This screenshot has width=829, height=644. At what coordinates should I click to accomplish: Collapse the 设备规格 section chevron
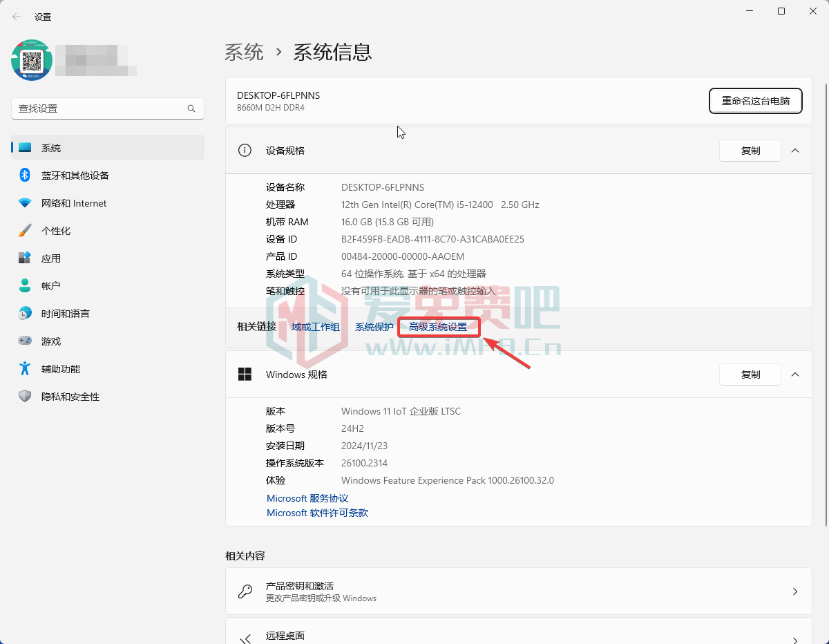(x=795, y=151)
